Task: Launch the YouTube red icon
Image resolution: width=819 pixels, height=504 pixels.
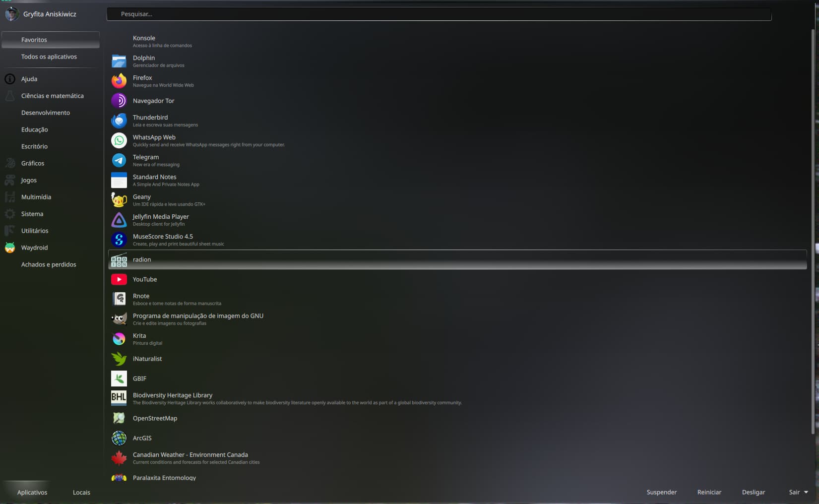Action: tap(119, 279)
